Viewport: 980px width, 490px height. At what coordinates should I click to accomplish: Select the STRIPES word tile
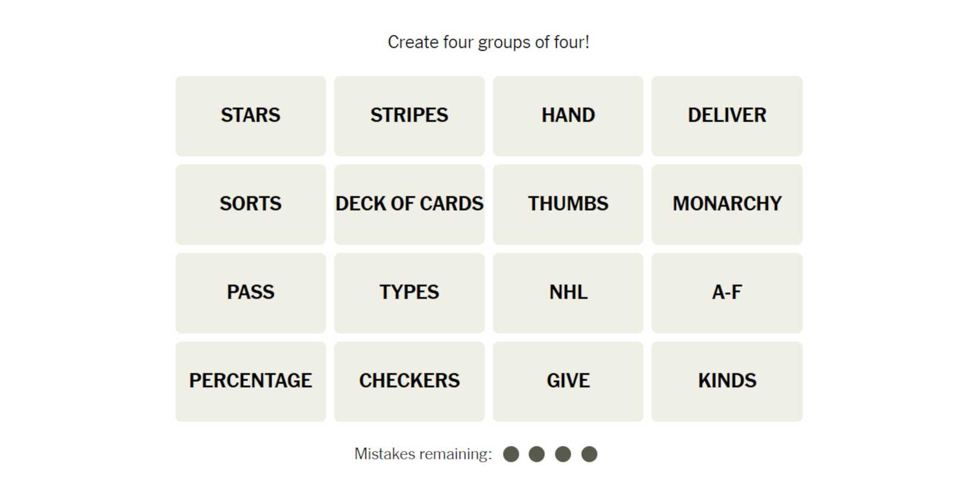point(409,116)
